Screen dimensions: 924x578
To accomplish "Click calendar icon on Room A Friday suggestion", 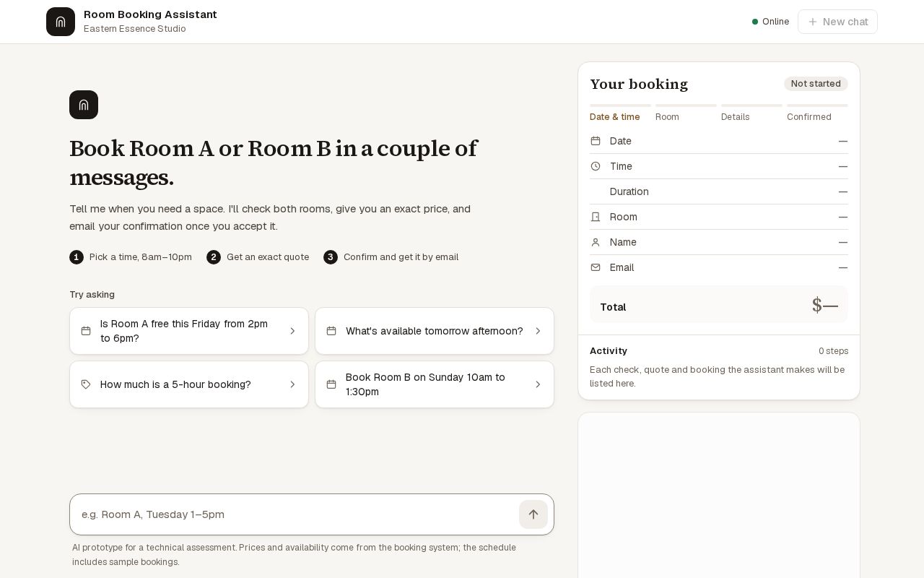I will pos(86,331).
